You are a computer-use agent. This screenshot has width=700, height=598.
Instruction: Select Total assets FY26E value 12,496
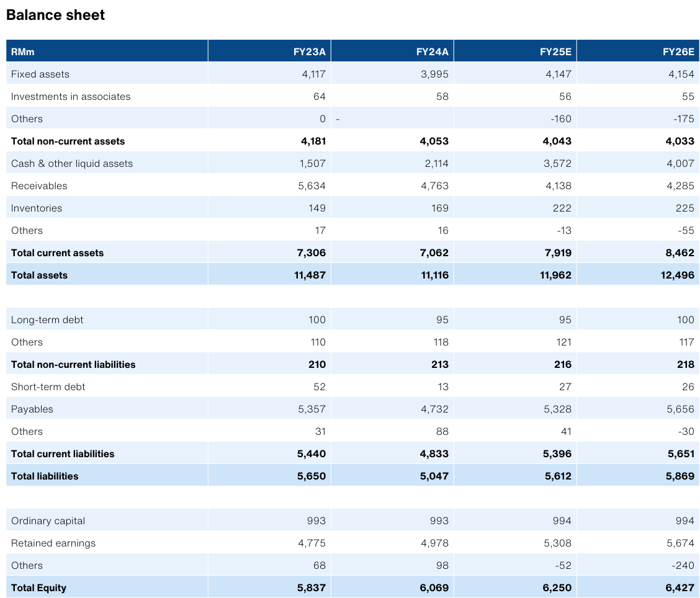point(677,275)
